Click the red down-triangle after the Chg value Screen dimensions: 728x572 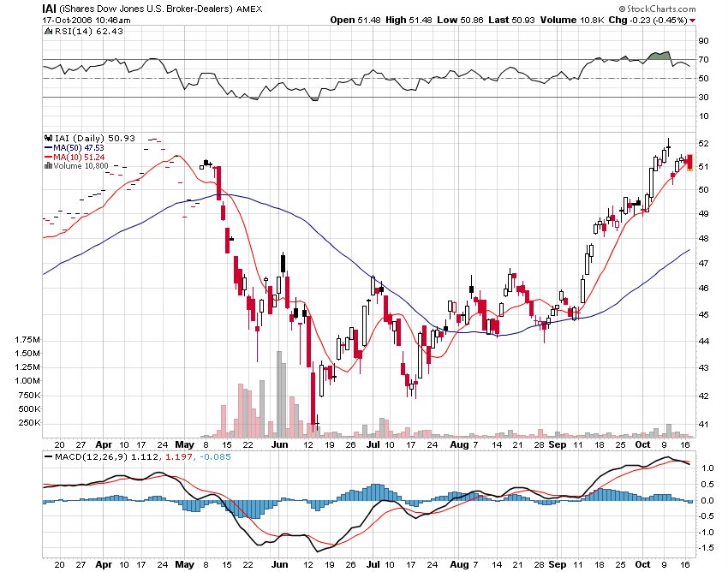pos(693,21)
